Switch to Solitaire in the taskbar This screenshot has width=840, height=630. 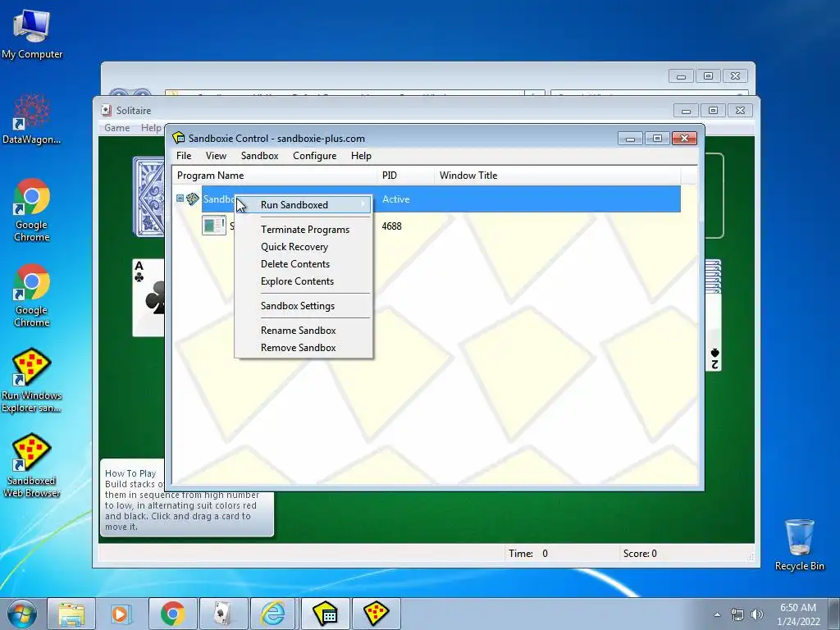(x=223, y=614)
